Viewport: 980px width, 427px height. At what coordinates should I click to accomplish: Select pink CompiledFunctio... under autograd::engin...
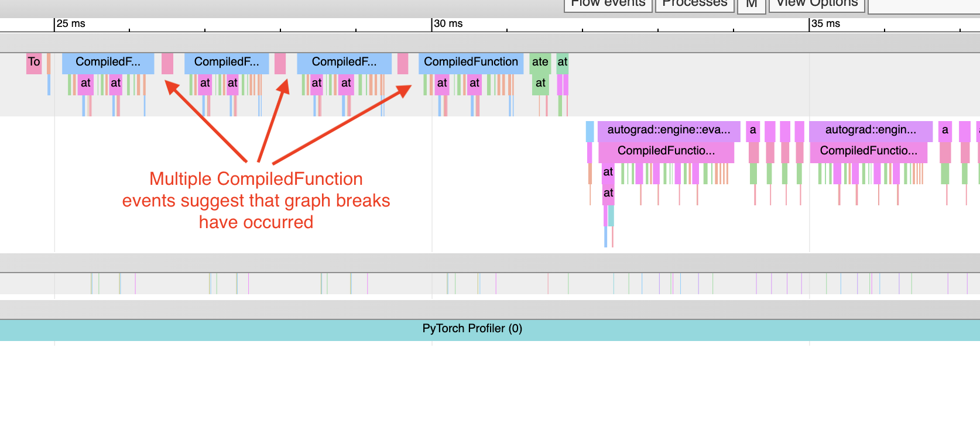pos(868,151)
